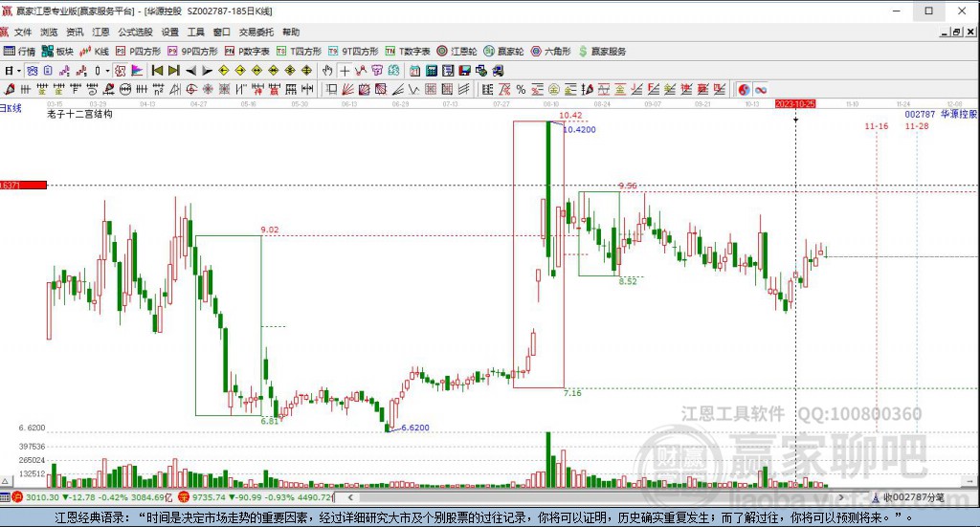Click the 沪 Shanghai index status icon
This screenshot has width=980, height=527.
(x=17, y=497)
